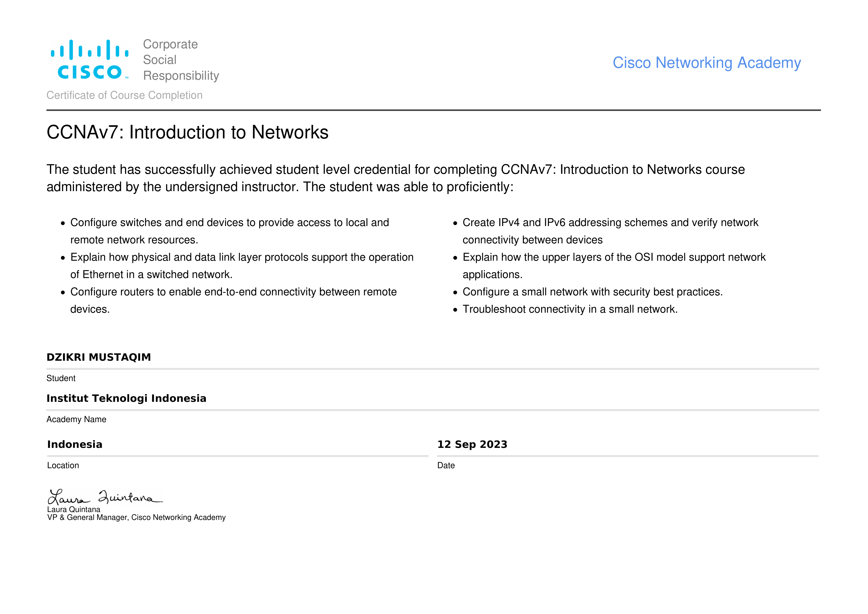868x614 pixels.
Task: Select the CCNAv7: Introduction to Networks title
Action: [x=187, y=132]
